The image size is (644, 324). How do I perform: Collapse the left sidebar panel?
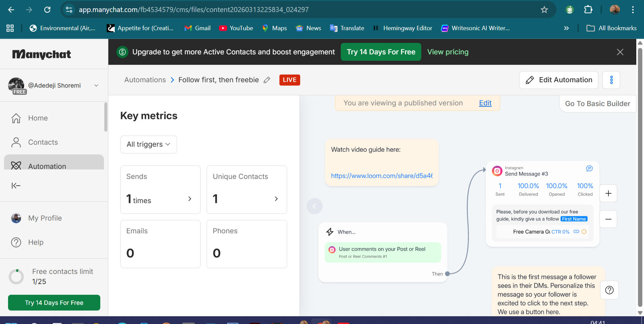pos(16,185)
